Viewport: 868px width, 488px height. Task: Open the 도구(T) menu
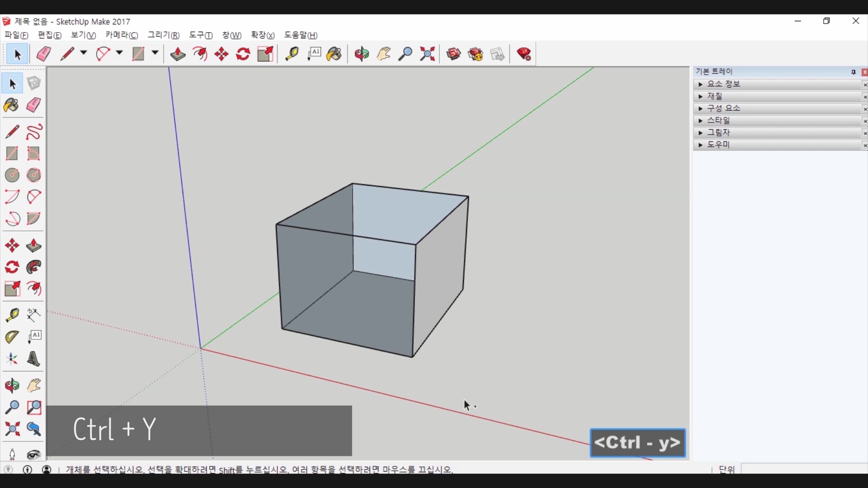click(x=201, y=35)
